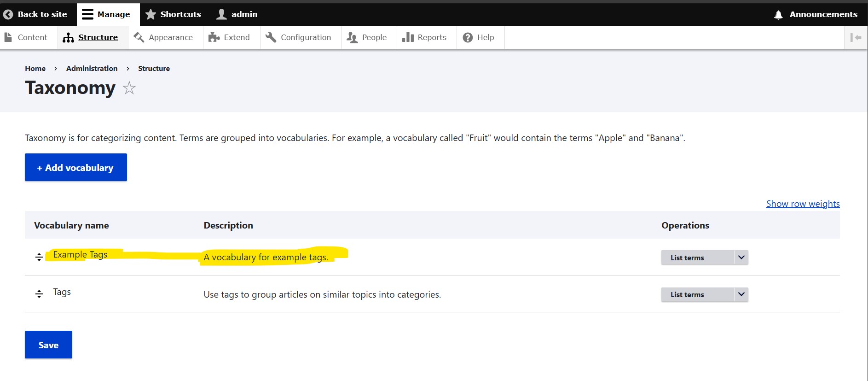This screenshot has height=381, width=868.
Task: Click List terms for Example Tags
Action: pyautogui.click(x=698, y=258)
